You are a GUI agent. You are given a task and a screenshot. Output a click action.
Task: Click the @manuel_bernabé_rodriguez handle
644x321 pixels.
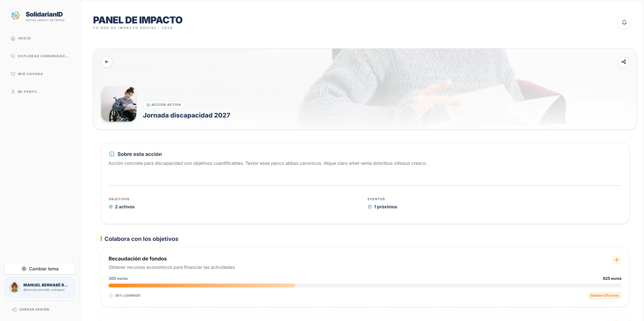pos(44,290)
